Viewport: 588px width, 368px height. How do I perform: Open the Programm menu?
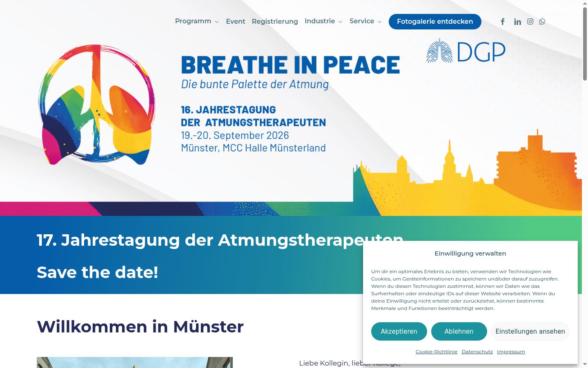click(x=193, y=21)
